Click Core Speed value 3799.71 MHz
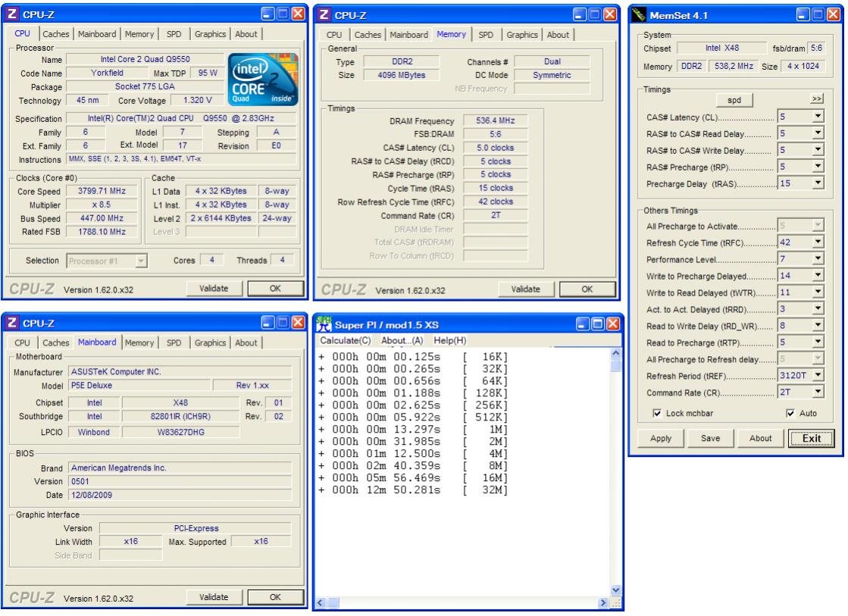 click(x=101, y=191)
